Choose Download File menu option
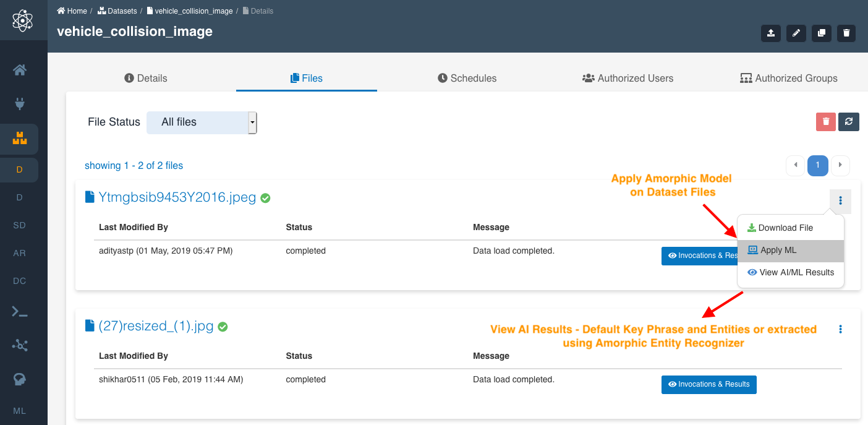The image size is (868, 425). [785, 228]
